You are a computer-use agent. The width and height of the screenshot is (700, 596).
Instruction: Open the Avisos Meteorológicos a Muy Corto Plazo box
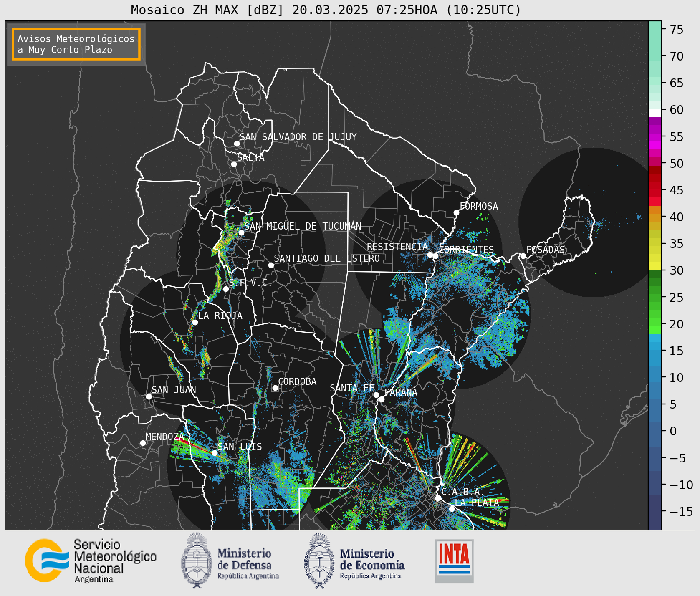76,44
